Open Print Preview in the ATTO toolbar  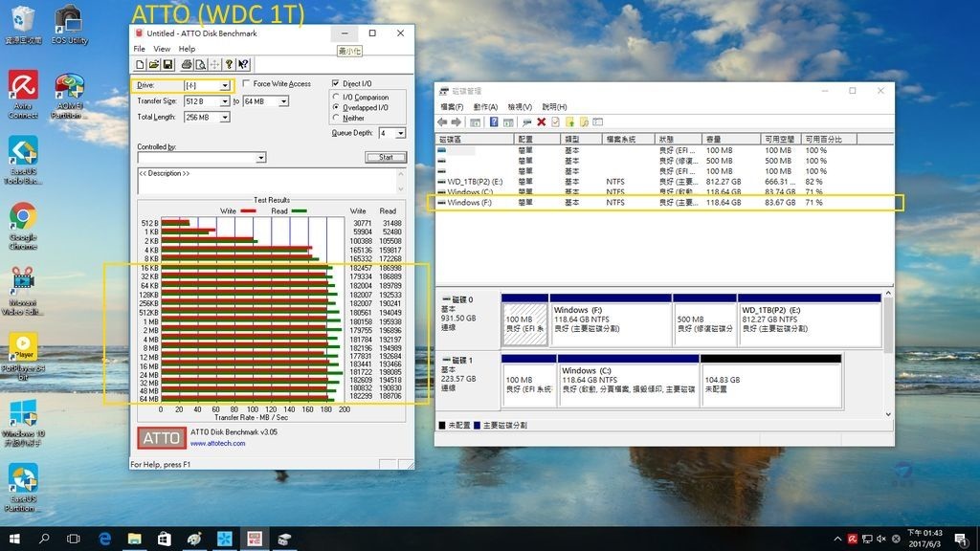pos(200,64)
